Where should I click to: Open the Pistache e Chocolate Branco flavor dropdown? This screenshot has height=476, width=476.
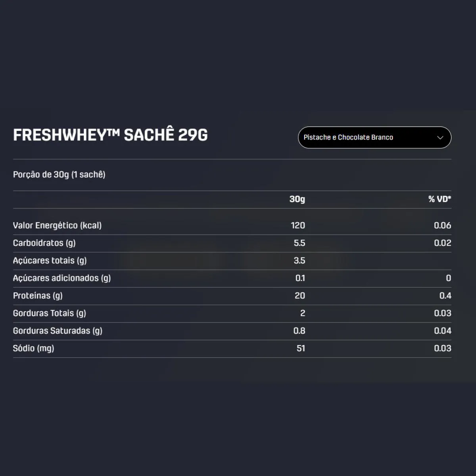tap(374, 137)
